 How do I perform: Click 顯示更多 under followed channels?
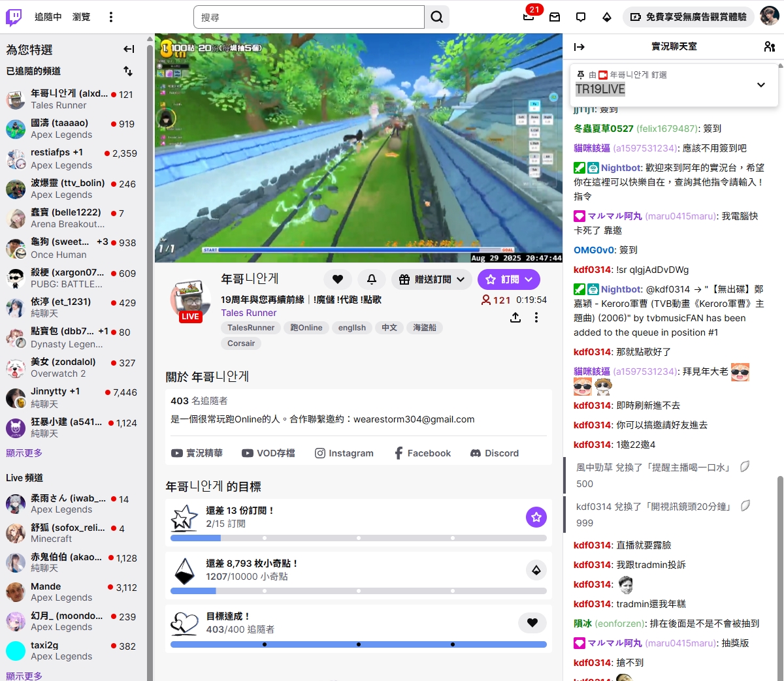tap(24, 453)
